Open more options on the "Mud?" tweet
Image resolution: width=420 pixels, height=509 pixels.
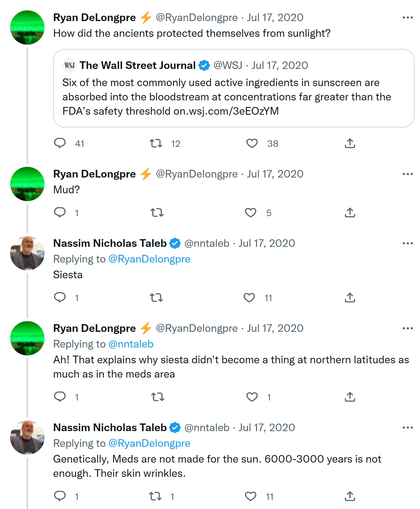point(407,174)
